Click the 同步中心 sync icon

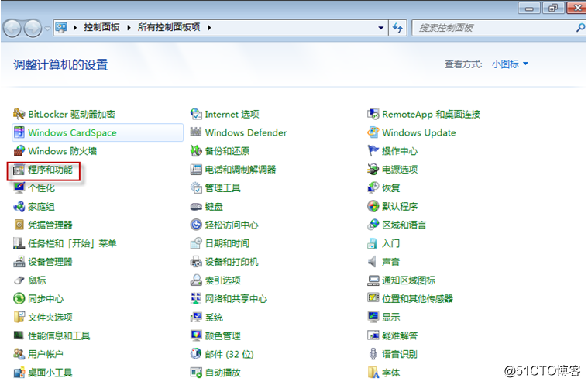click(x=19, y=298)
